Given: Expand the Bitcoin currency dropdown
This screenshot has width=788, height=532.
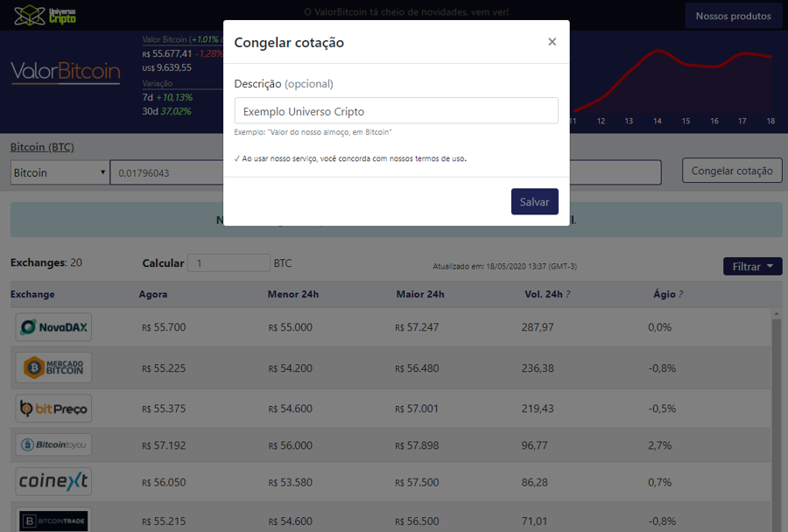Looking at the screenshot, I should (60, 172).
